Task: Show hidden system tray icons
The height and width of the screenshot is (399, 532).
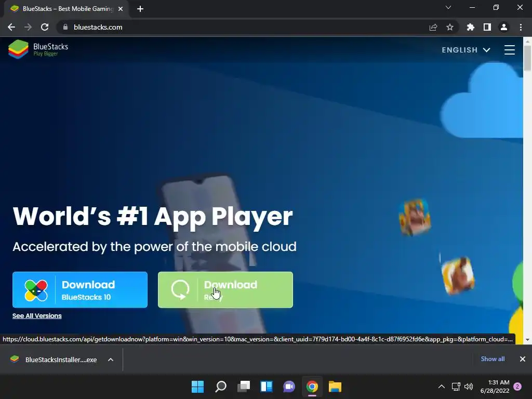Action: tap(442, 387)
